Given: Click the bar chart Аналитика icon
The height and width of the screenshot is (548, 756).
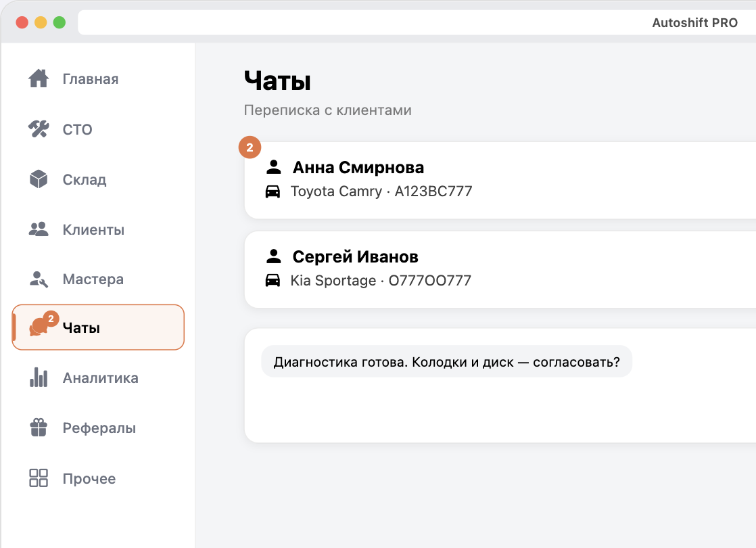Looking at the screenshot, I should point(39,378).
